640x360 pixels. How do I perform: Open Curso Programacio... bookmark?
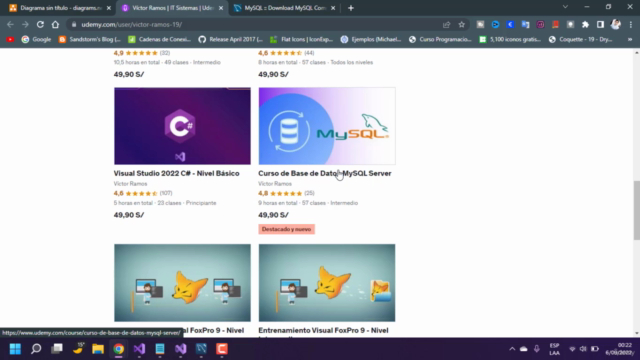[x=440, y=39]
